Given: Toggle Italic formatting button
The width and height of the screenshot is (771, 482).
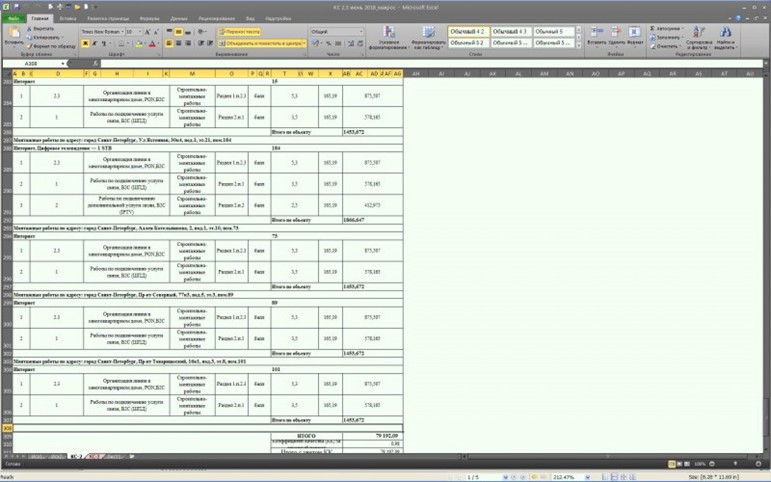Looking at the screenshot, I should pos(94,43).
